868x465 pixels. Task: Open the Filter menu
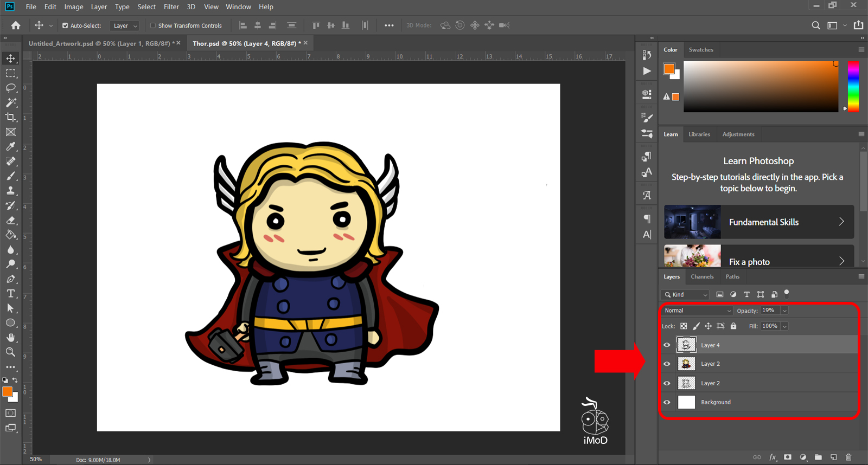tap(171, 7)
